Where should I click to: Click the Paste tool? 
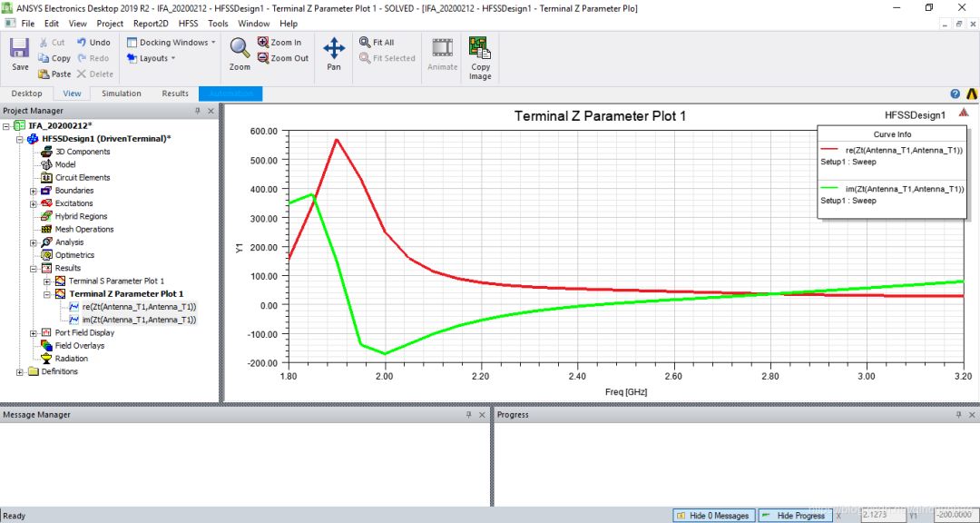54,74
